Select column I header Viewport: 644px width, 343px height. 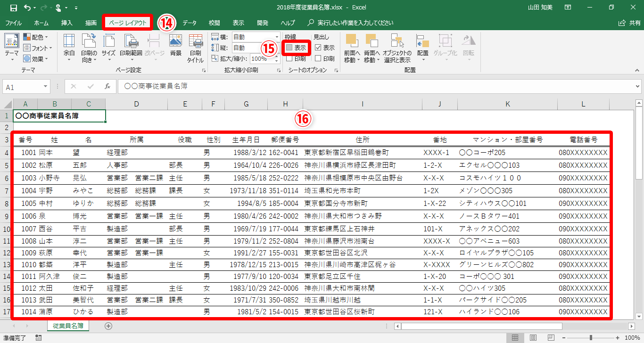(363, 104)
